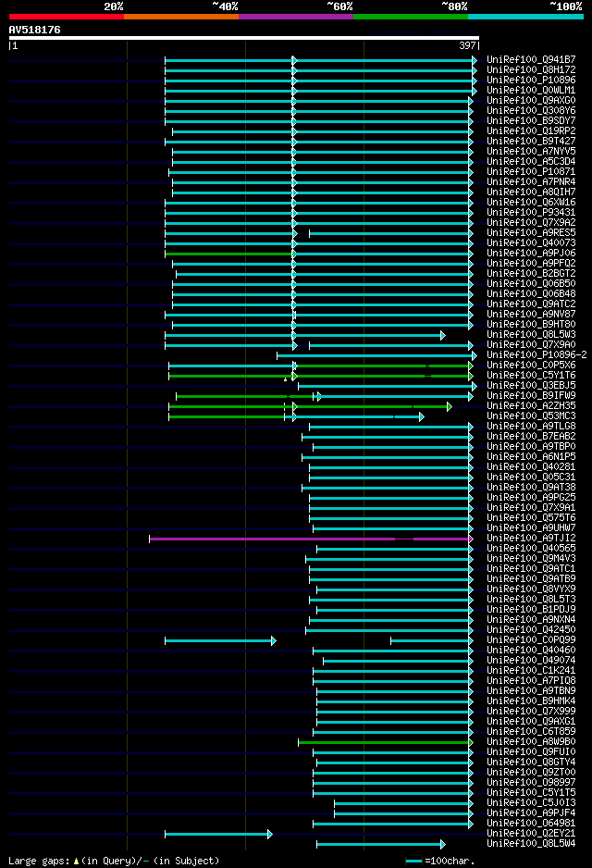The height and width of the screenshot is (868, 592).
Task: Click hit label UniRef100_Q9M4V3
Action: (x=531, y=559)
